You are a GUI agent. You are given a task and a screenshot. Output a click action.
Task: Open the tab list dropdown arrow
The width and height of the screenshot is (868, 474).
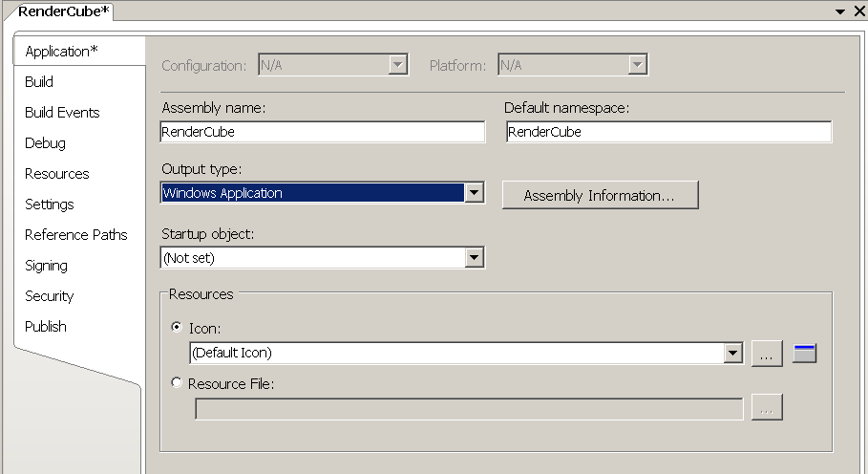pyautogui.click(x=840, y=11)
